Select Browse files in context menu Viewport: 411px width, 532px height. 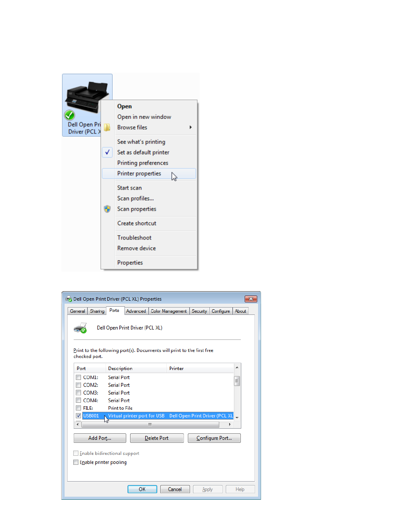(x=132, y=128)
